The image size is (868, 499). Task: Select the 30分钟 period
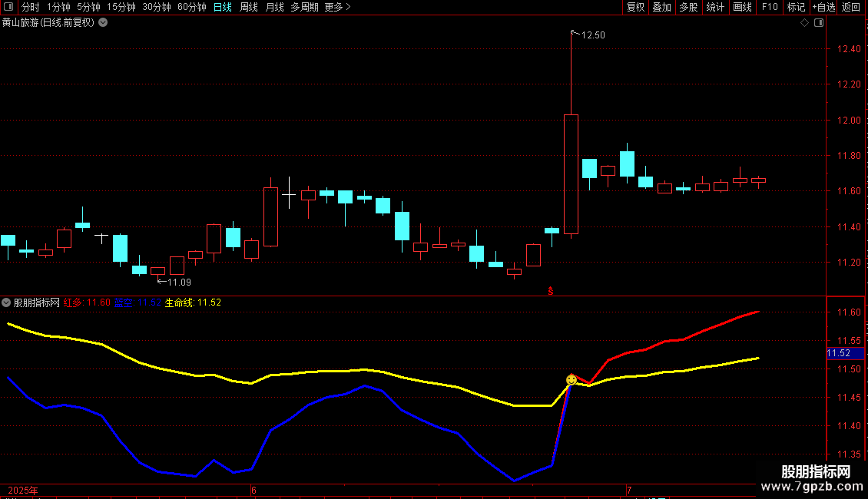pyautogui.click(x=157, y=7)
